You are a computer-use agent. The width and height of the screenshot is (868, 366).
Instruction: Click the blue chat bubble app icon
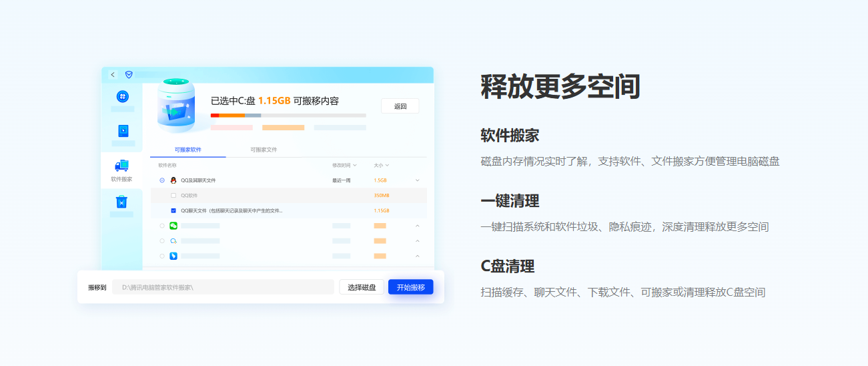(173, 240)
